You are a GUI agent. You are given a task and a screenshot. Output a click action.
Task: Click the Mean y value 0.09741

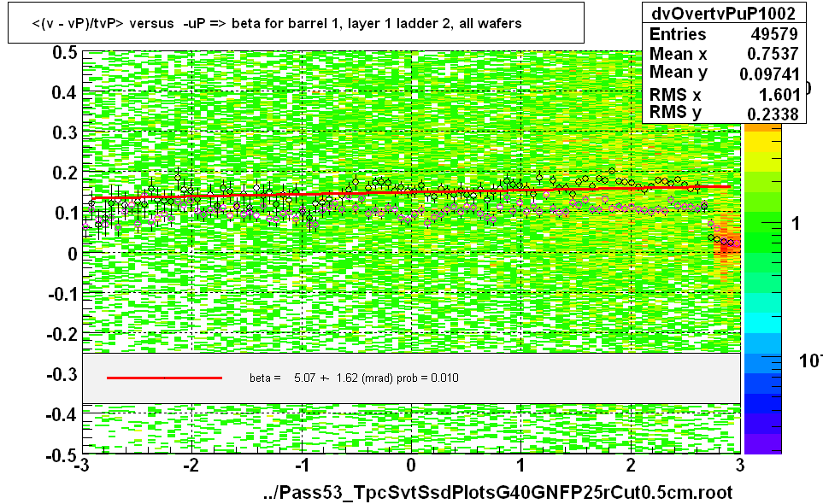(769, 74)
